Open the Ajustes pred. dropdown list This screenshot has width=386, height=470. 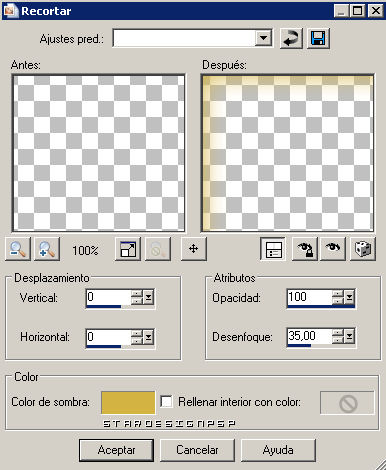point(263,38)
